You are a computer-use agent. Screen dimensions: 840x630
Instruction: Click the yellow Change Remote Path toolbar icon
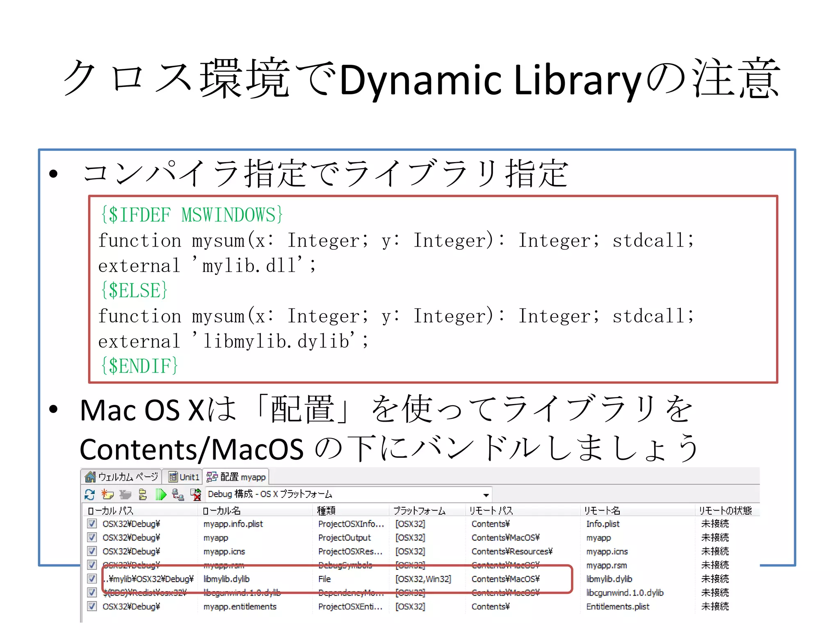[x=143, y=495]
